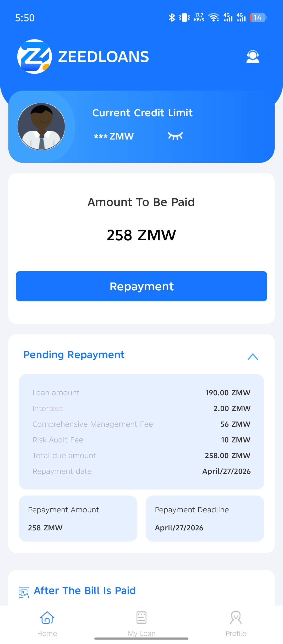Open customer support headset icon

click(253, 57)
